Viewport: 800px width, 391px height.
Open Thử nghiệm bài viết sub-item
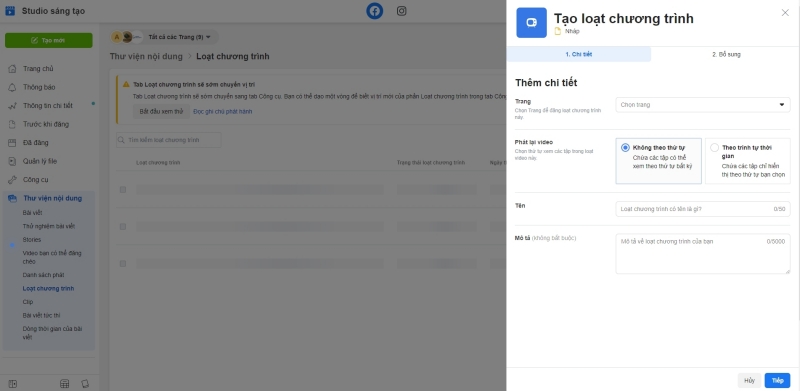(x=48, y=226)
